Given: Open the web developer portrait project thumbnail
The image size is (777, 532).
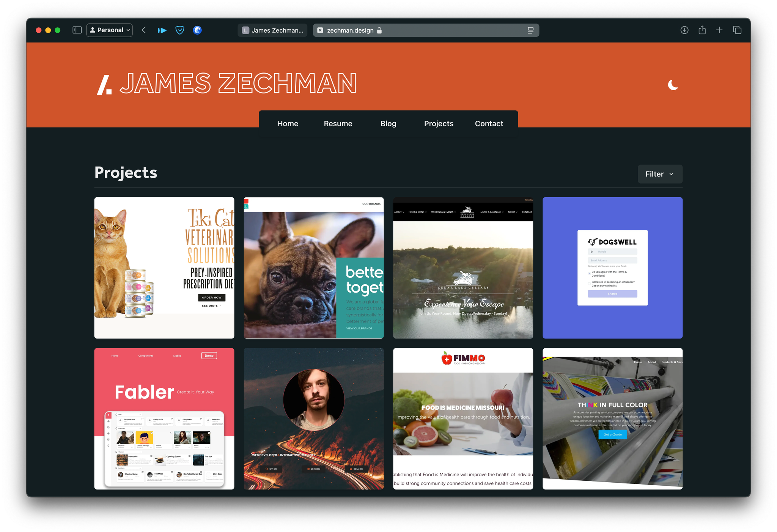Looking at the screenshot, I should coord(314,419).
